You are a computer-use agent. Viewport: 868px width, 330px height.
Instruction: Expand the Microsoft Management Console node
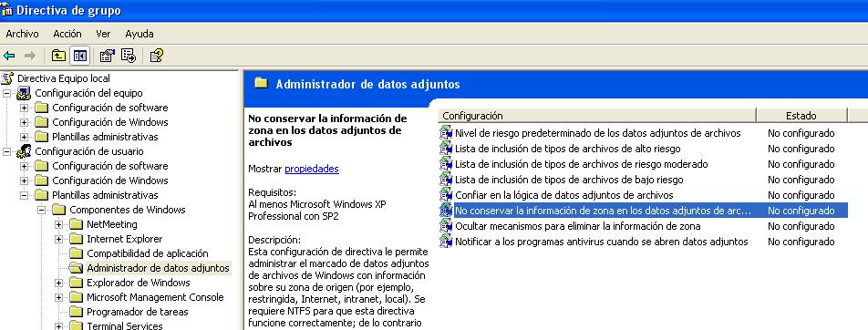point(59,297)
